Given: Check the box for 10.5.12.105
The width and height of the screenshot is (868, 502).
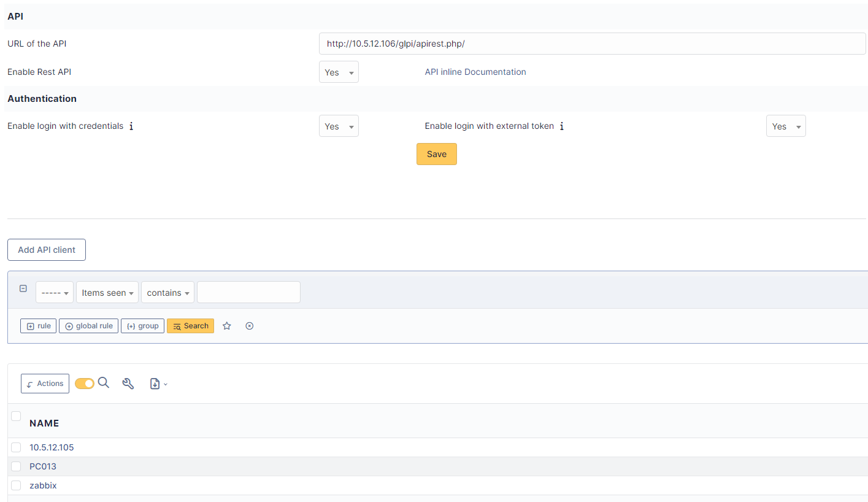Looking at the screenshot, I should click(x=16, y=447).
